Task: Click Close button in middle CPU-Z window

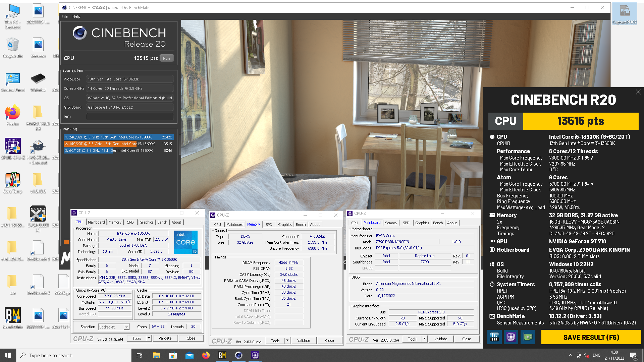Action: 329,341
